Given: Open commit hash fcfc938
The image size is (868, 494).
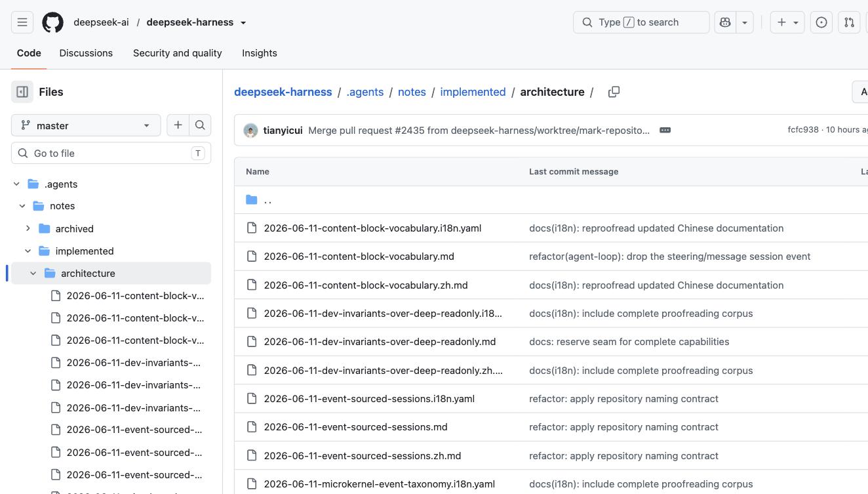Looking at the screenshot, I should pos(803,130).
